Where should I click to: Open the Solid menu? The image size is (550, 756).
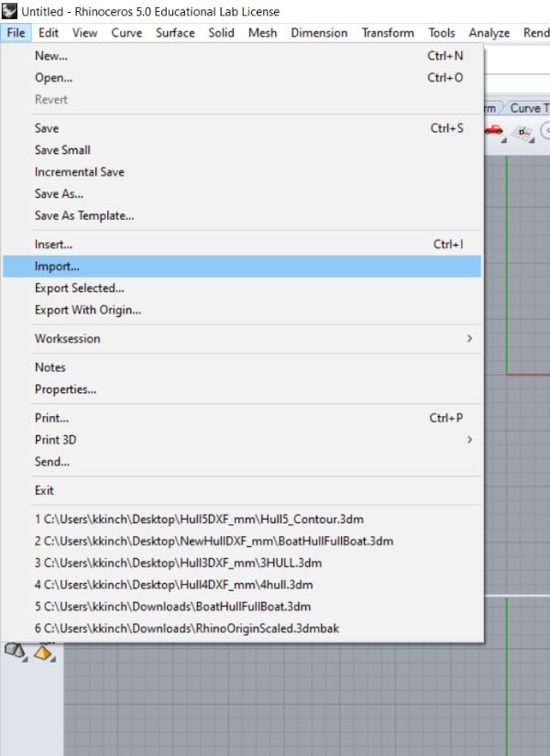click(x=222, y=33)
